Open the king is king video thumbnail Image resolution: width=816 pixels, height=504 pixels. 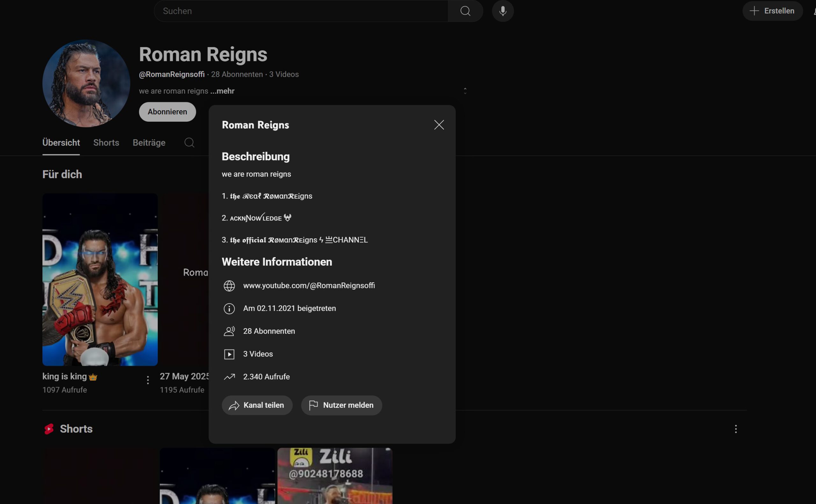(x=100, y=279)
